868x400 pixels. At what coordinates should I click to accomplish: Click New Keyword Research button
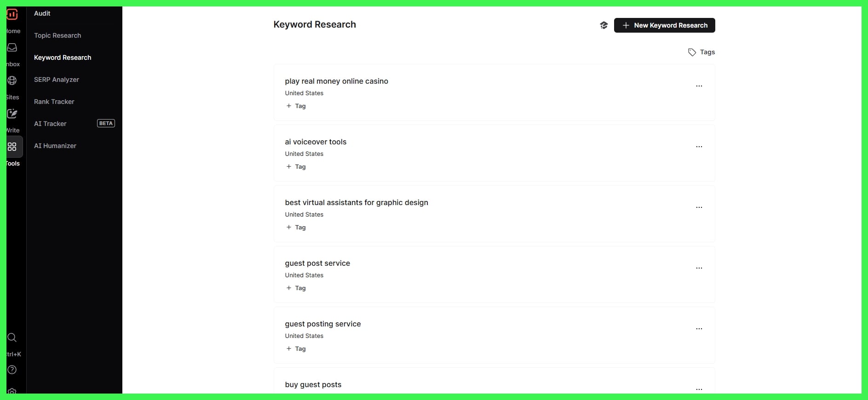point(664,25)
